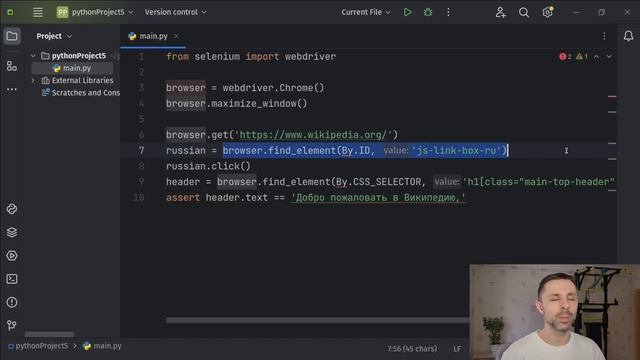Expand External Libraries tree node

(33, 80)
